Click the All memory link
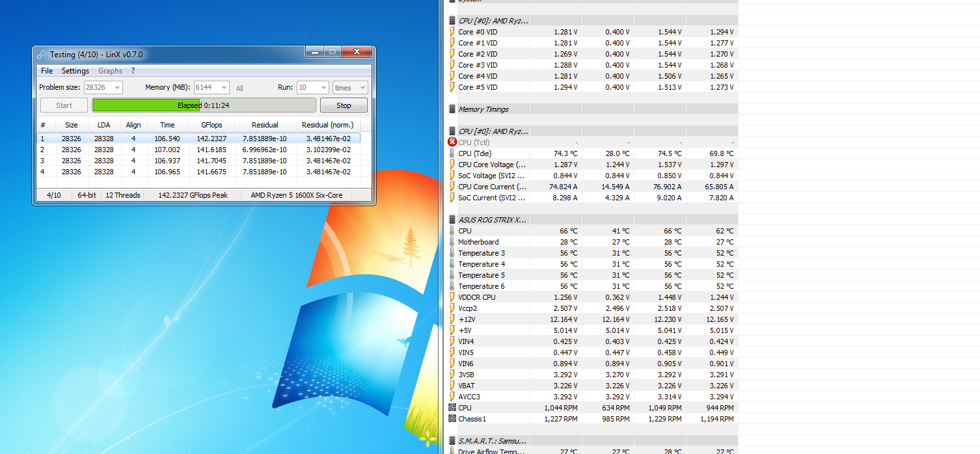980x454 pixels. click(239, 88)
